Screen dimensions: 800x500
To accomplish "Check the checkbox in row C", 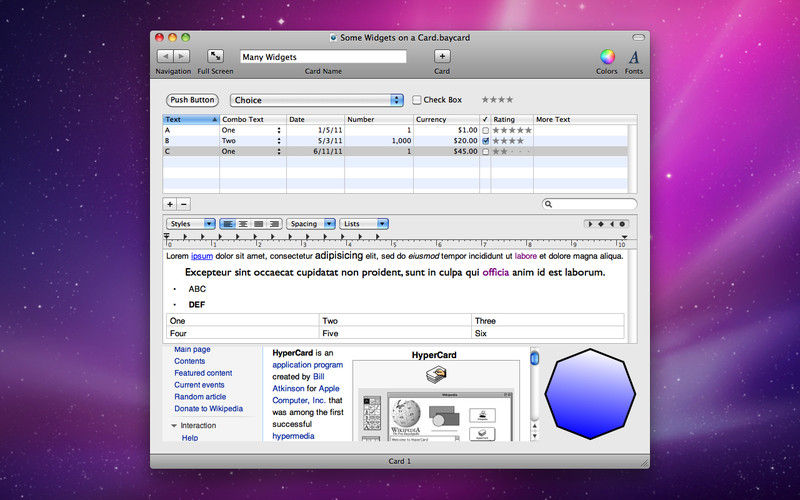I will click(x=485, y=152).
